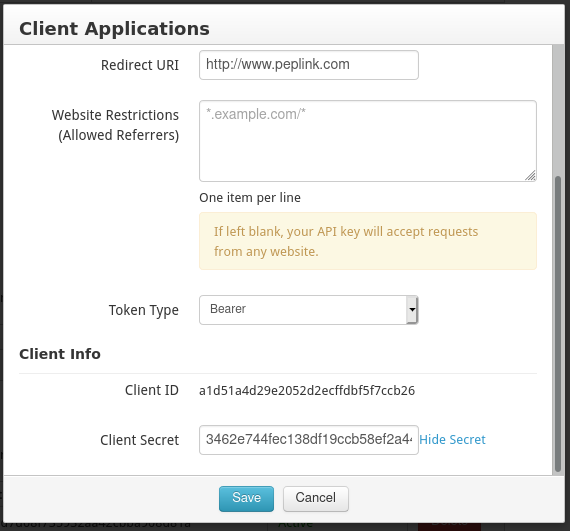570x531 pixels.
Task: Click the Redirect URI input field
Action: 309,65
